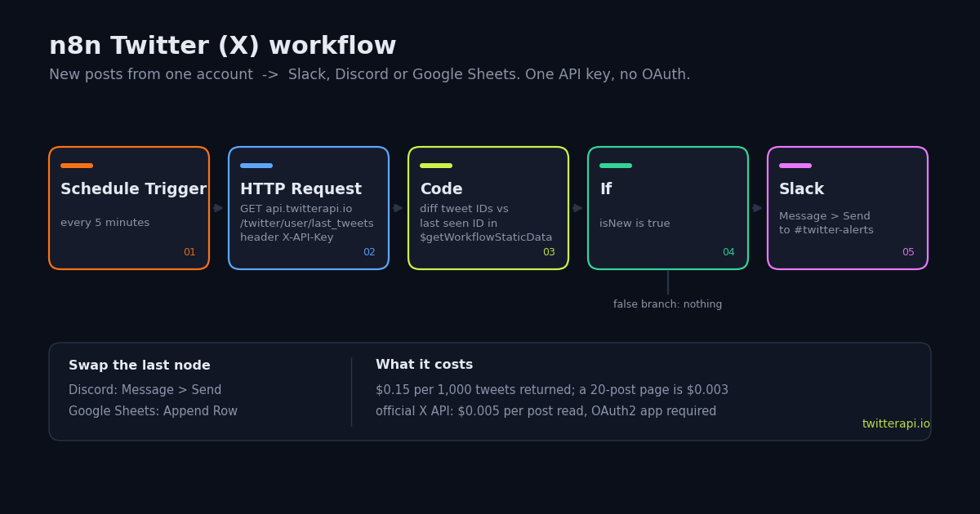
Task: Click the twitterapi.io link
Action: tap(896, 424)
